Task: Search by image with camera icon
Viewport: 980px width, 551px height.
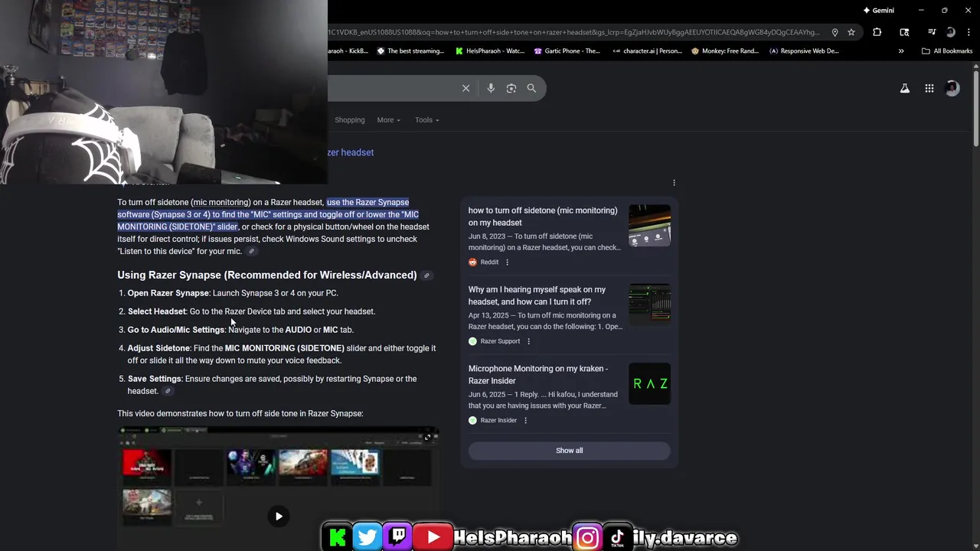Action: pyautogui.click(x=511, y=88)
